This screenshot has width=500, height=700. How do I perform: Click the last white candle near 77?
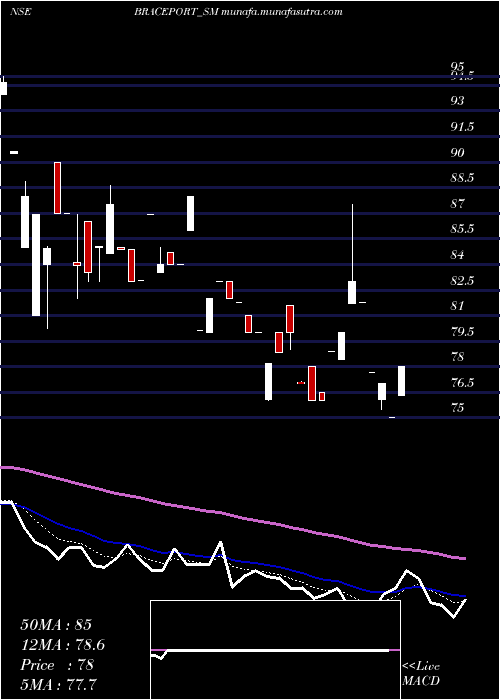click(x=401, y=381)
